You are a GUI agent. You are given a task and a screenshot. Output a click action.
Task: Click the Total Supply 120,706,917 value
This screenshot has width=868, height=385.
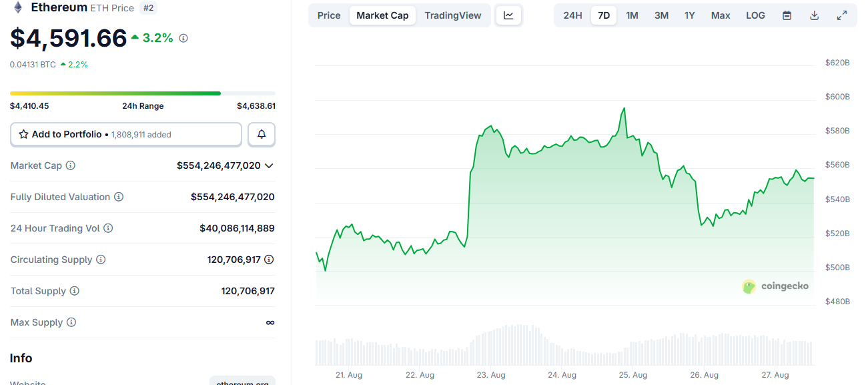(248, 291)
